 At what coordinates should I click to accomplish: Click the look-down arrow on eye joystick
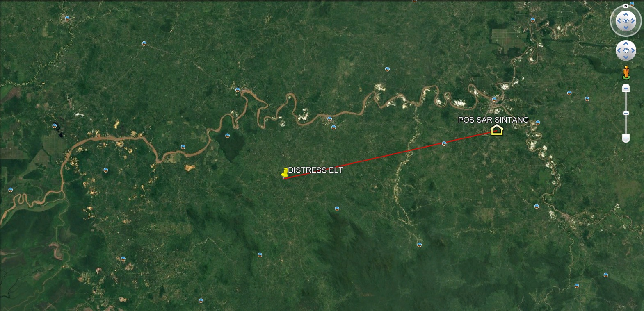pos(626,28)
